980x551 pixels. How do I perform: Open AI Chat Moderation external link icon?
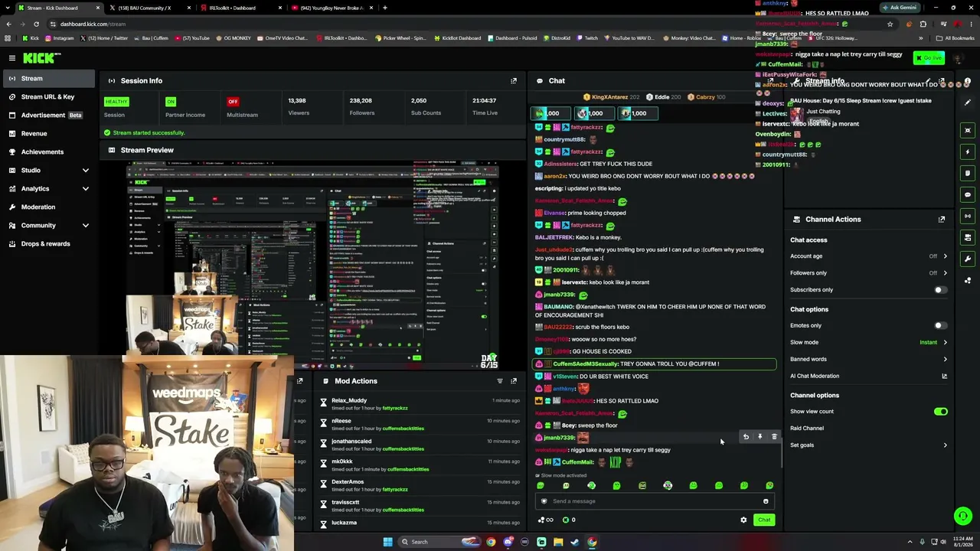tap(944, 376)
